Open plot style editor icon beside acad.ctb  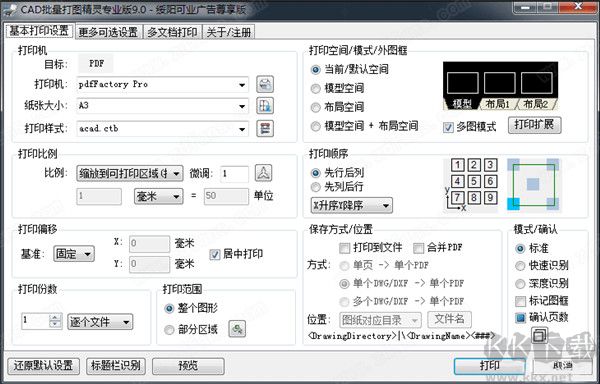tap(265, 128)
